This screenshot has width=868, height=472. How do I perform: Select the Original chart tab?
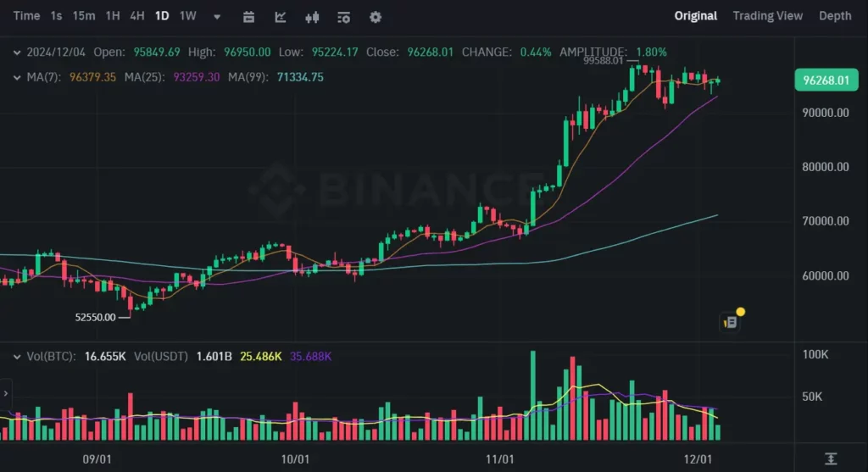pyautogui.click(x=695, y=16)
